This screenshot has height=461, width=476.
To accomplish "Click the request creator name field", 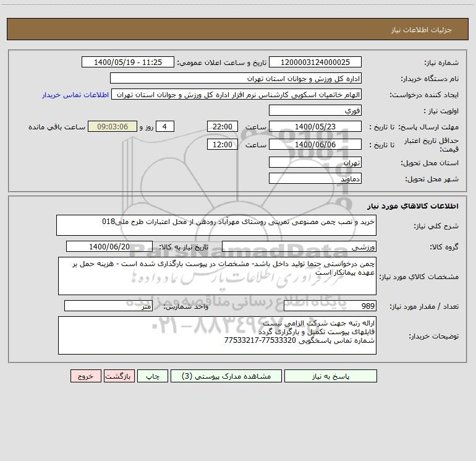I will click(237, 94).
